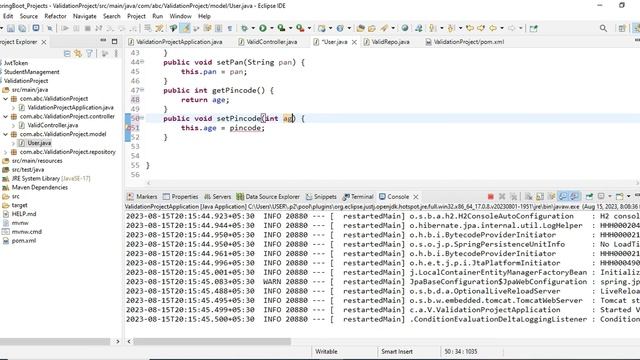This screenshot has height=360, width=640.
Task: Open dropdown arrow next to Back arrow
Action: pyautogui.click(x=502, y=28)
